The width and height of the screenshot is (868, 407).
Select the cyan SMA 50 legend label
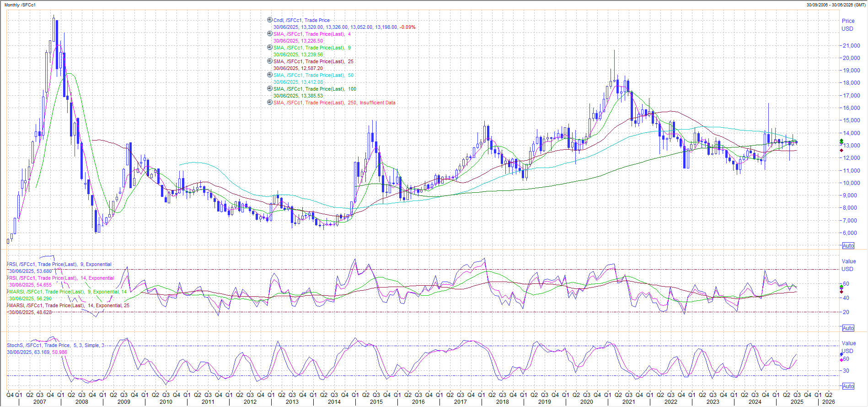(x=313, y=75)
